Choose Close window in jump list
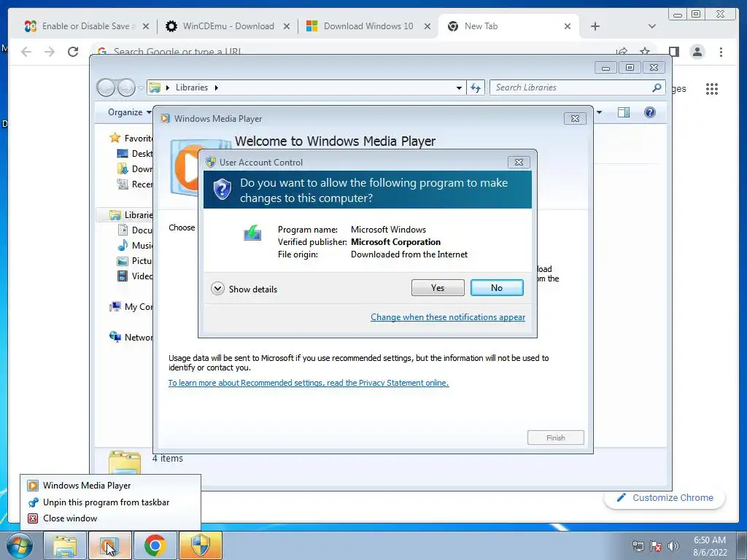This screenshot has width=747, height=560. coord(111,518)
